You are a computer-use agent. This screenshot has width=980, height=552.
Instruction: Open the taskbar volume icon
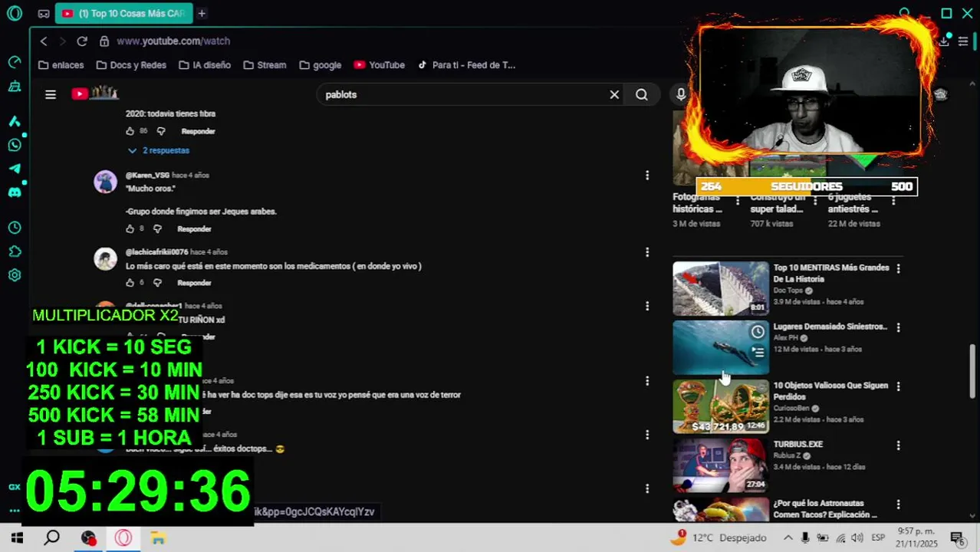(857, 538)
